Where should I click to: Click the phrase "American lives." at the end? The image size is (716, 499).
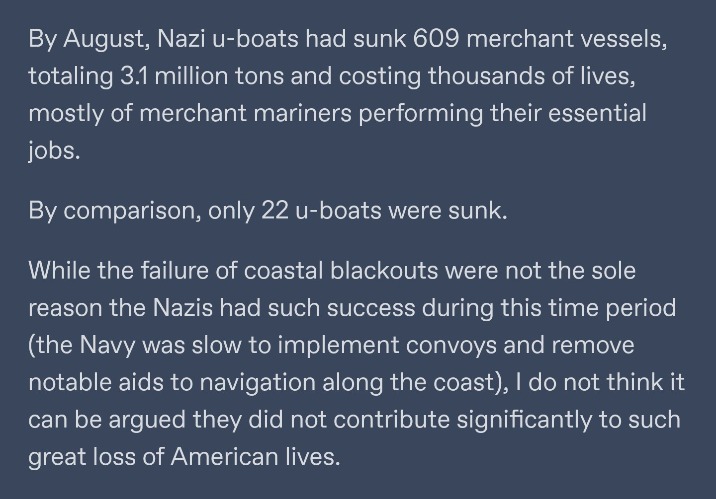click(256, 457)
